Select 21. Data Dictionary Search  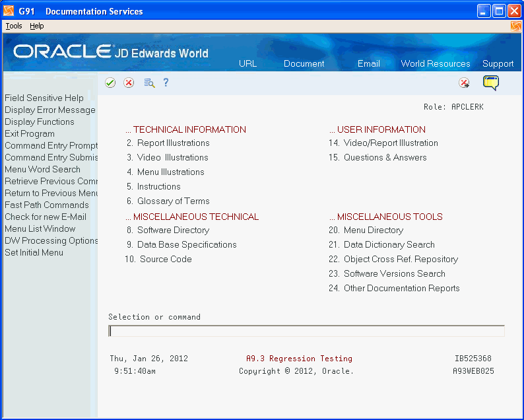(x=381, y=245)
